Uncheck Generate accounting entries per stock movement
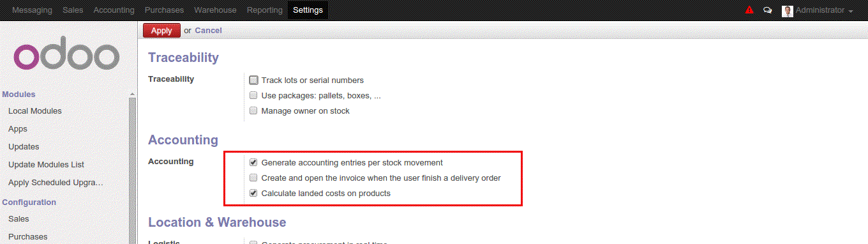The height and width of the screenshot is (244, 868). 253,163
